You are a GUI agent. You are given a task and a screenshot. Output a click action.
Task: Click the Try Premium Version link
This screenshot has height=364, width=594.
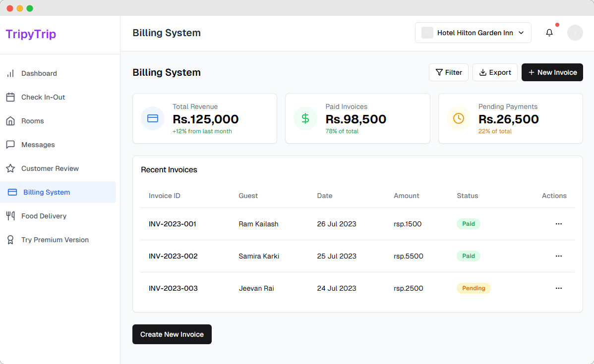[x=55, y=240]
